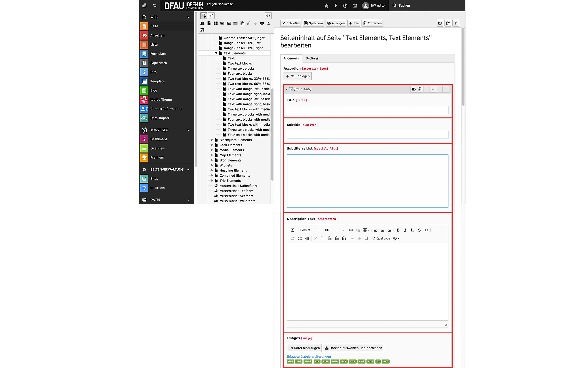
Task: Click the Entfernen button
Action: 372,23
